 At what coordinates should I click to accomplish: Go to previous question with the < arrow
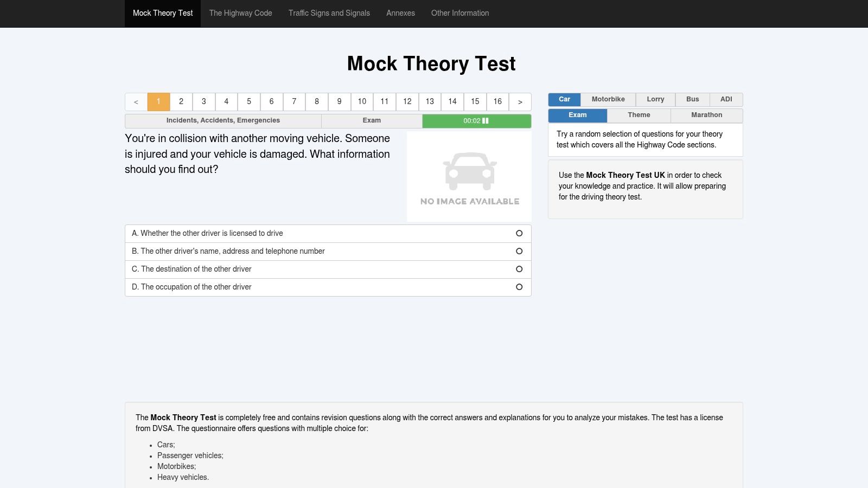[x=136, y=102]
